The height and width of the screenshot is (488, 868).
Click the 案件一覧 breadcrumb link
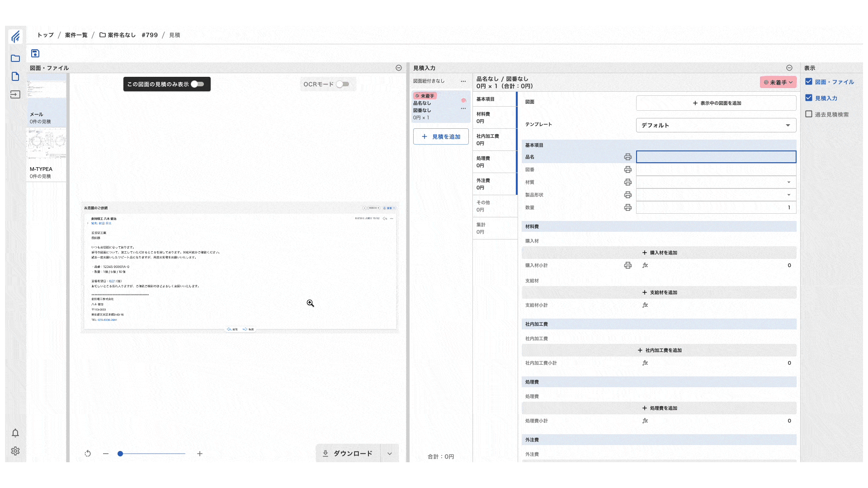coord(76,35)
